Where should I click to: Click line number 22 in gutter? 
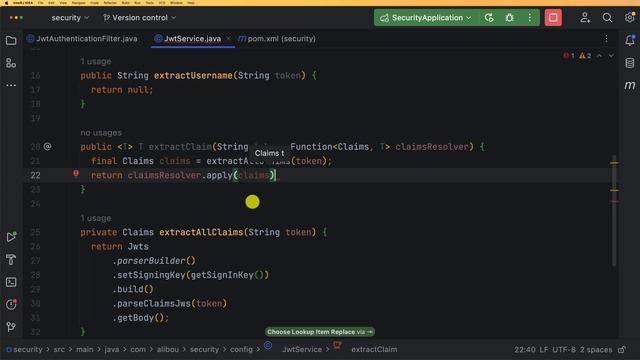click(36, 175)
